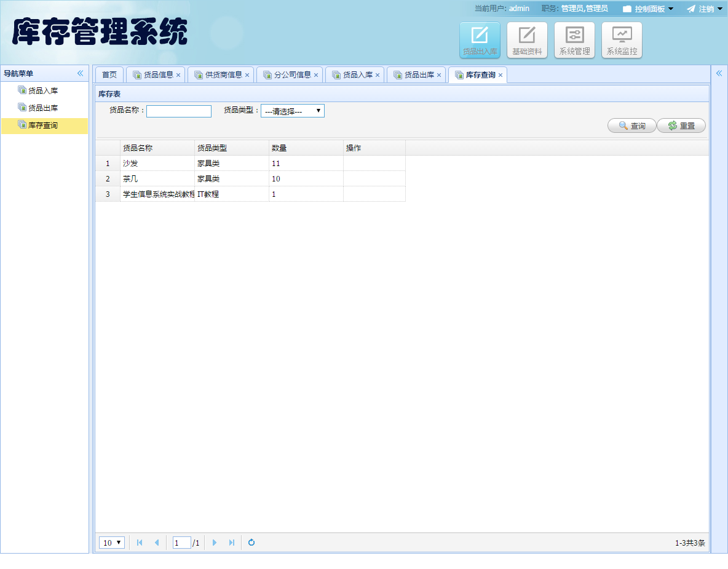Open 货品入库 in the navigation menu
The image size is (728, 569).
point(44,90)
